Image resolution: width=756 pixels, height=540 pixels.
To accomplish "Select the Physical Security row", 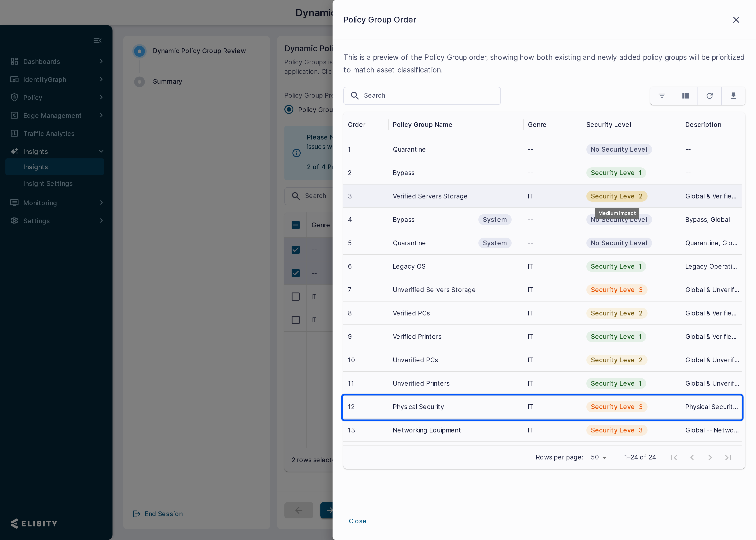I will click(542, 407).
